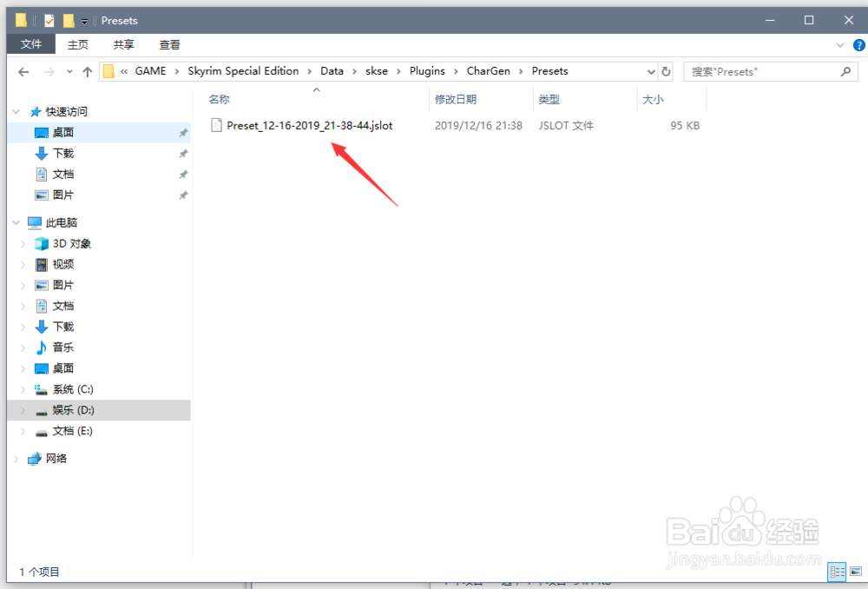Screen dimensions: 868x589
Task: Click the search magnifier icon
Action: tap(845, 71)
